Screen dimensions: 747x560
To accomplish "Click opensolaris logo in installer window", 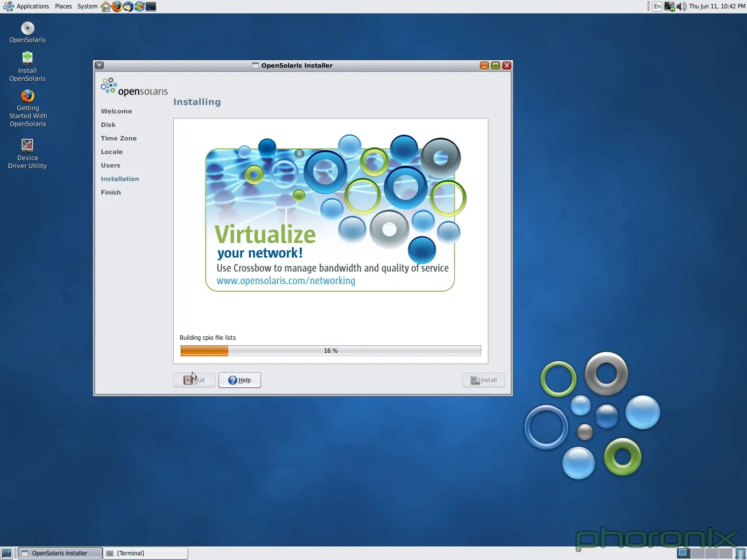I will click(134, 87).
